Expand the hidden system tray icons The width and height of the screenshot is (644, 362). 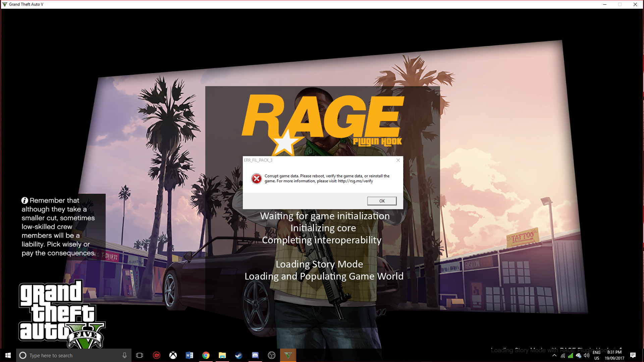(554, 355)
